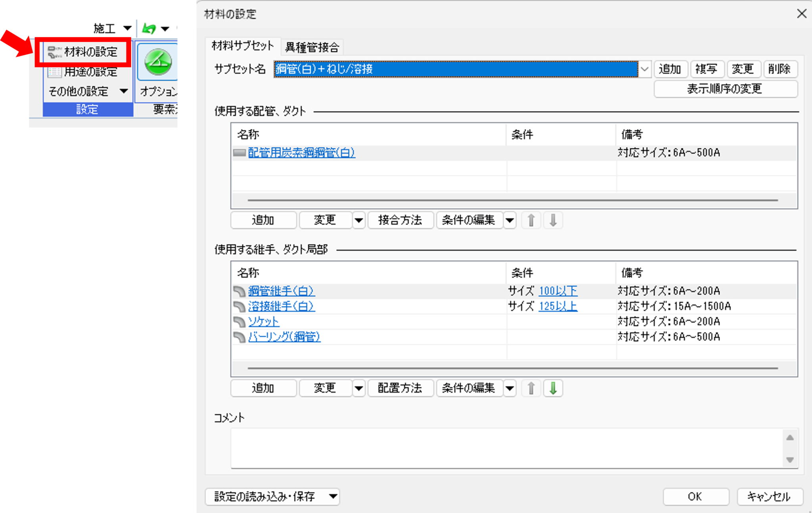Click 変更 button next to subset name
The width and height of the screenshot is (812, 513).
[x=743, y=69]
